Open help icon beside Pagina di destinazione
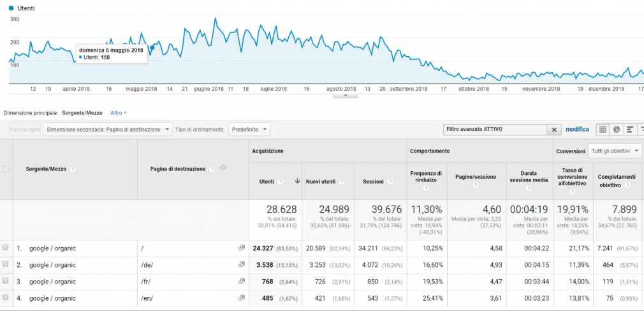The height and width of the screenshot is (311, 644). click(x=212, y=169)
